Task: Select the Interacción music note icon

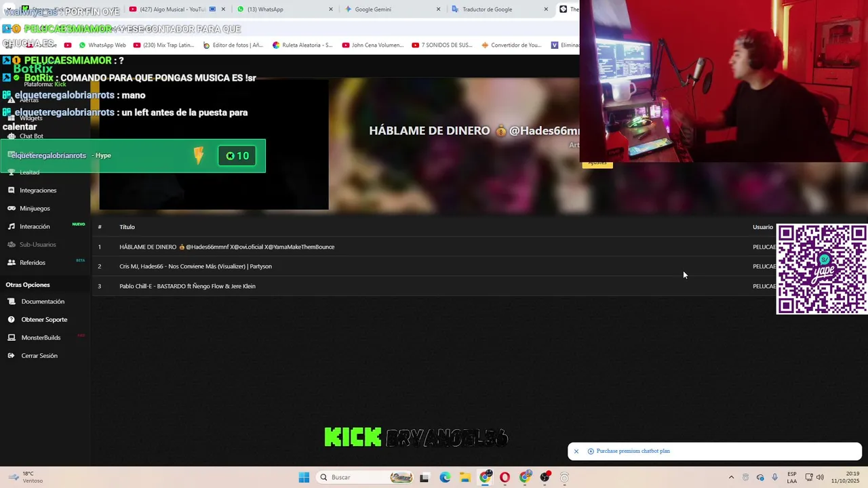Action: click(x=12, y=226)
